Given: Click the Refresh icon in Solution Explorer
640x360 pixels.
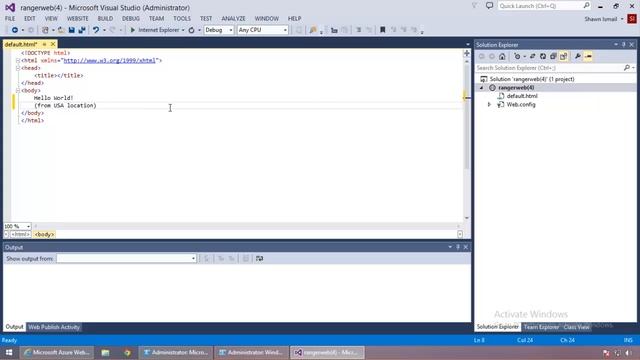Looking at the screenshot, I should [543, 56].
